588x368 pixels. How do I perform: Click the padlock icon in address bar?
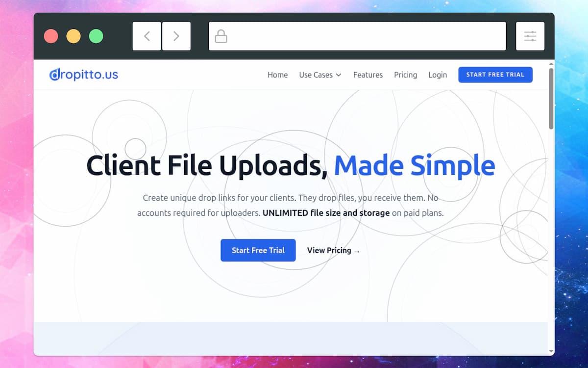pyautogui.click(x=221, y=36)
